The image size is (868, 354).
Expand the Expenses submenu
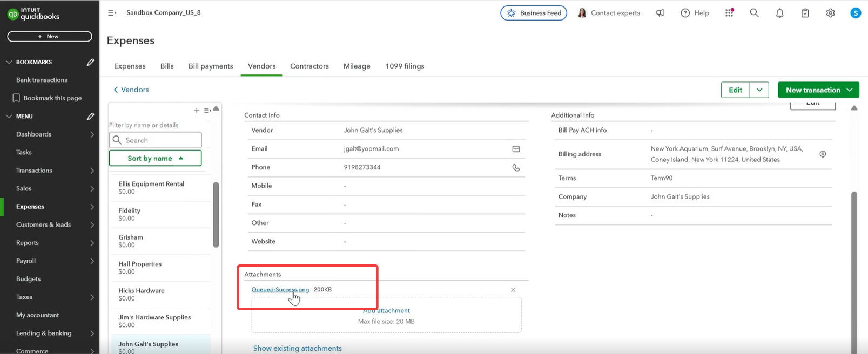point(92,207)
